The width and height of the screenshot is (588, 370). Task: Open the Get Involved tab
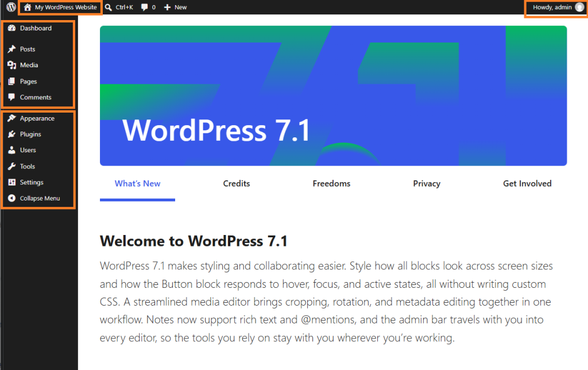pos(527,183)
